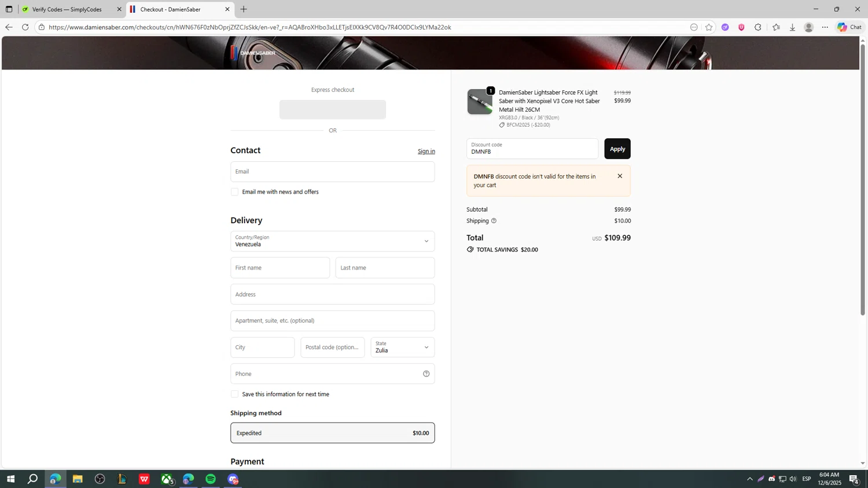This screenshot has height=488, width=868.
Task: Check Email me with news and offers
Action: [x=234, y=192]
